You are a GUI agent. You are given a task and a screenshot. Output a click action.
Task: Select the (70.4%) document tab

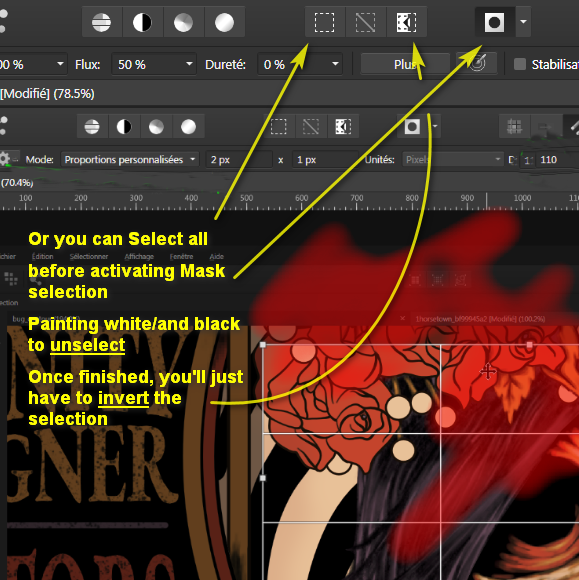(17, 183)
